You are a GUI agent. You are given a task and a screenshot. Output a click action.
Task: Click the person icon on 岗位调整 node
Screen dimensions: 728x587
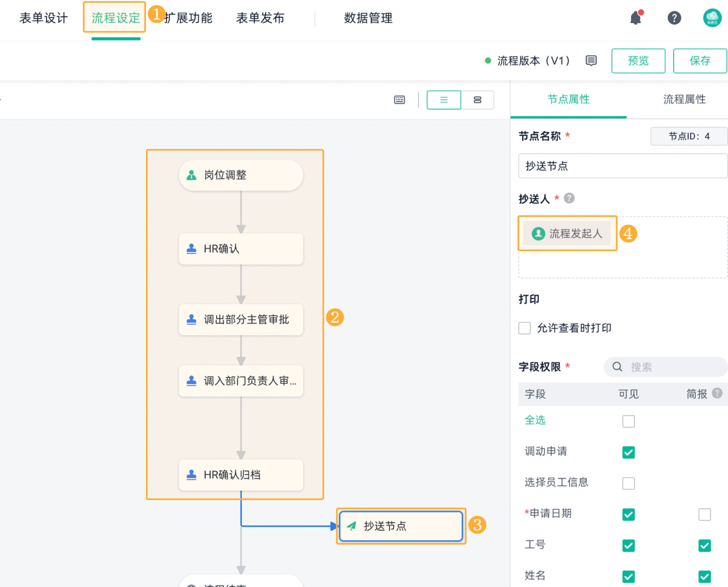pyautogui.click(x=191, y=175)
